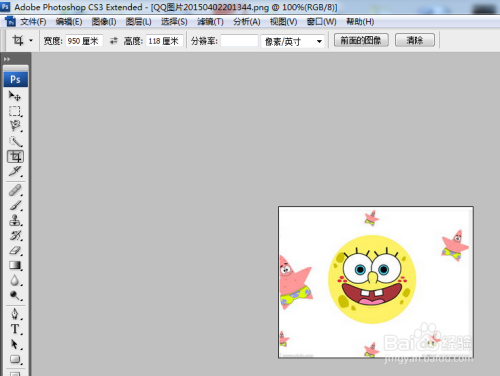Select the Path Selection tool

pos(15,344)
